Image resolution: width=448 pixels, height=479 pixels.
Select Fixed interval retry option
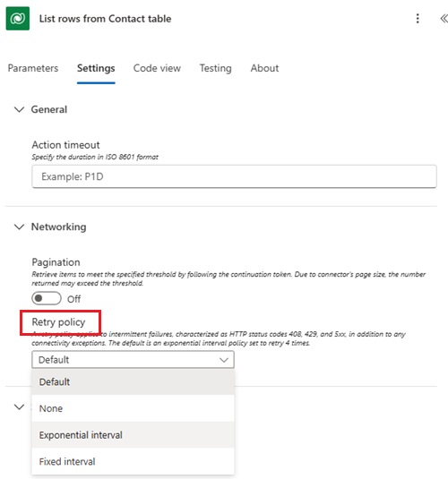pyautogui.click(x=133, y=461)
